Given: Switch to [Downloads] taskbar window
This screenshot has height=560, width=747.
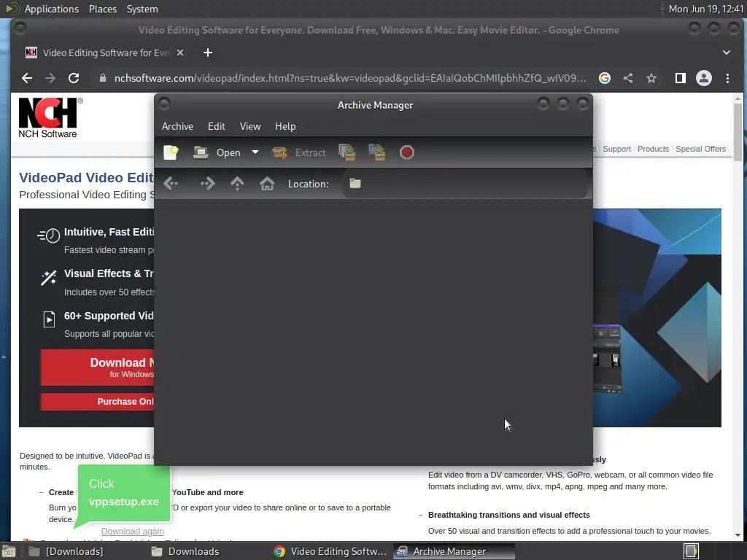Looking at the screenshot, I should 66,551.
